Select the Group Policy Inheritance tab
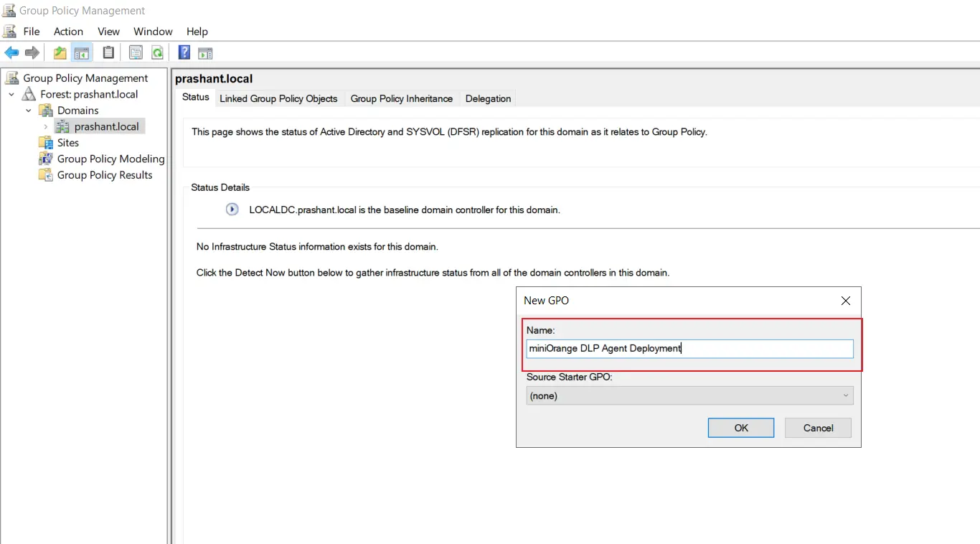 [401, 98]
